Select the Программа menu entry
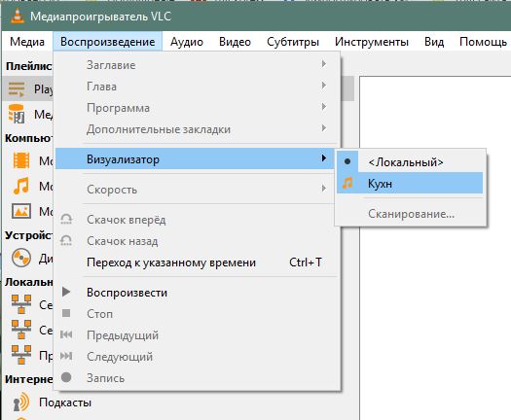The image size is (511, 420). pos(198,108)
